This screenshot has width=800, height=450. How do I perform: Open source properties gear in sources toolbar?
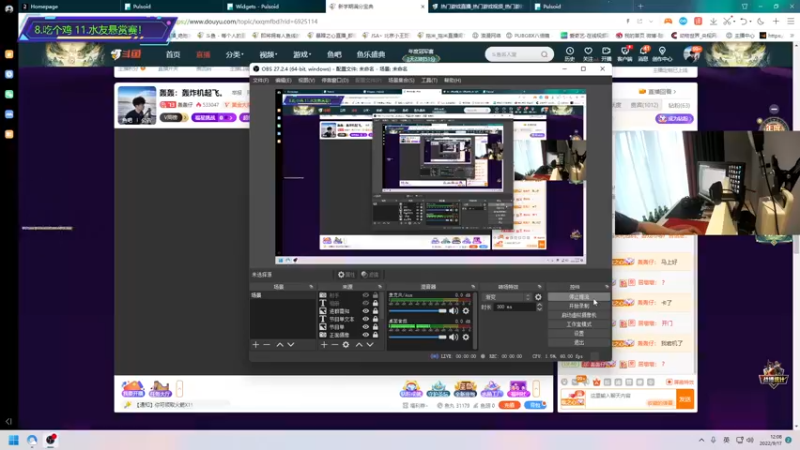coord(346,345)
